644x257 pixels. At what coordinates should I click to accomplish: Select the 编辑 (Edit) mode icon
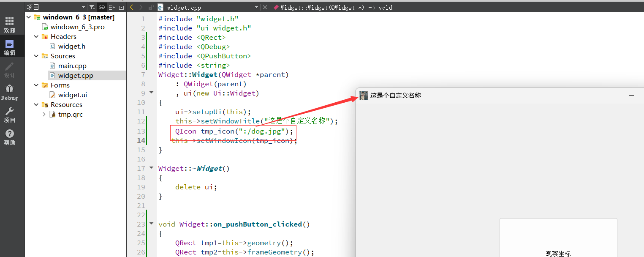click(x=9, y=46)
